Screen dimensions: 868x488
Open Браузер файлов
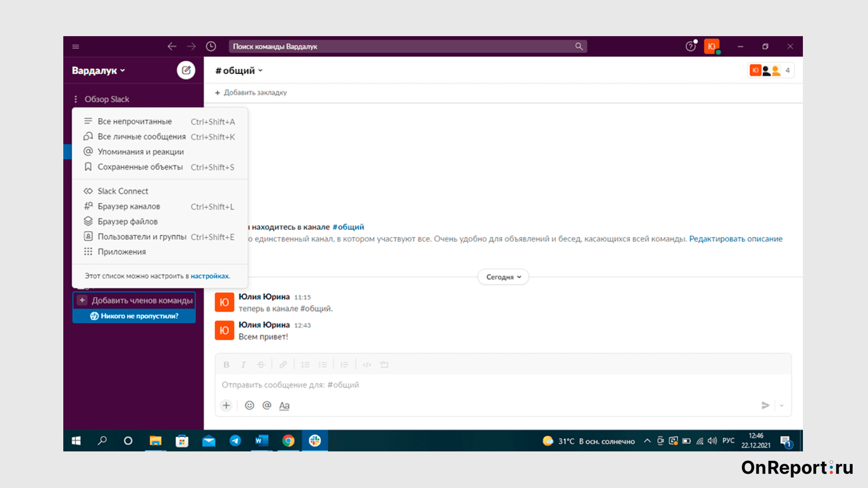pyautogui.click(x=160, y=221)
